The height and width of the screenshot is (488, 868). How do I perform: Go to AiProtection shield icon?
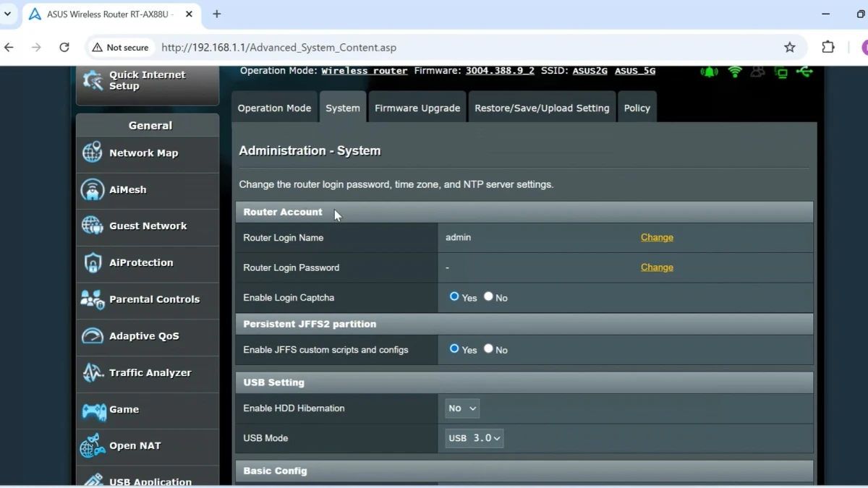(93, 263)
